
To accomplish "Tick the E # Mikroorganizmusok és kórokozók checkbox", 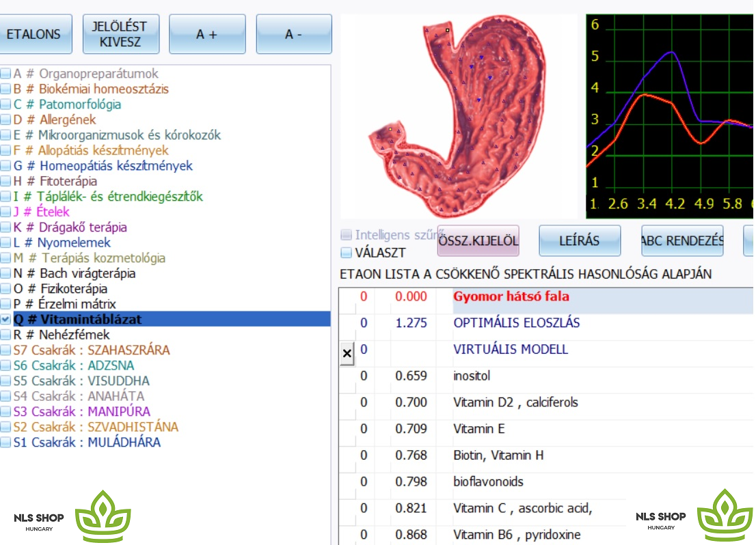I will click(5, 135).
